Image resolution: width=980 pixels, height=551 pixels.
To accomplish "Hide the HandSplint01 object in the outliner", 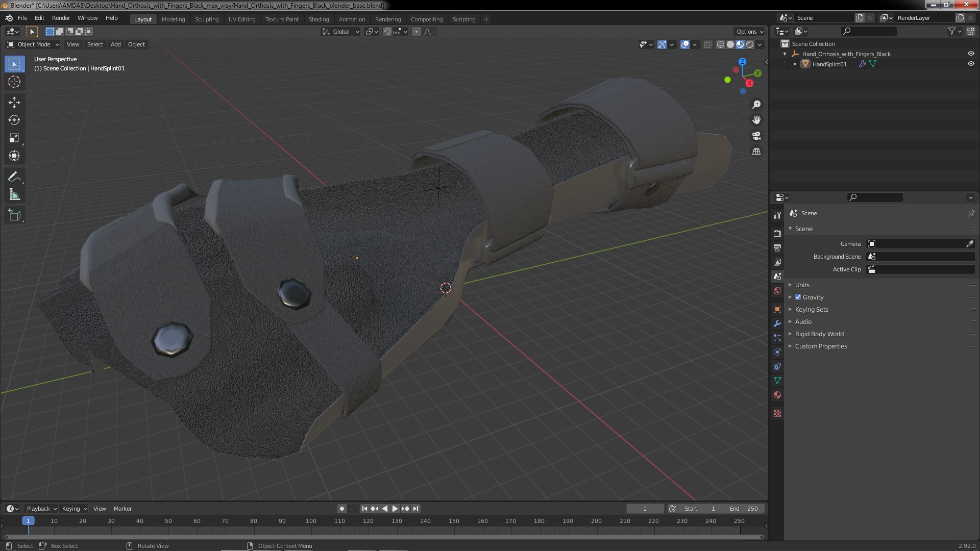I will [x=971, y=64].
